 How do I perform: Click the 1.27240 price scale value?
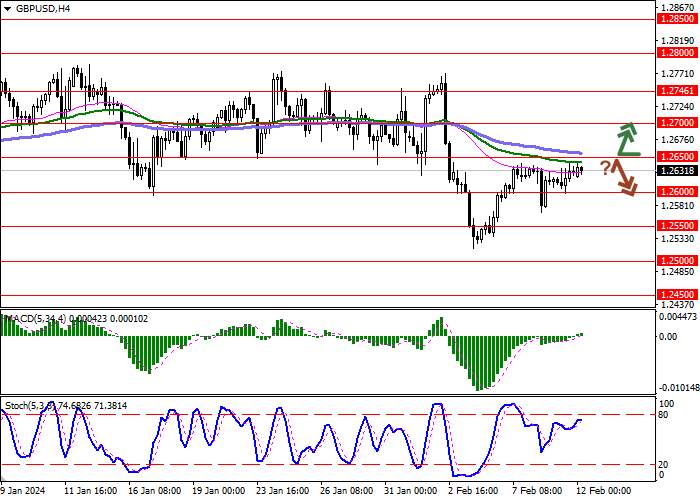pyautogui.click(x=678, y=107)
